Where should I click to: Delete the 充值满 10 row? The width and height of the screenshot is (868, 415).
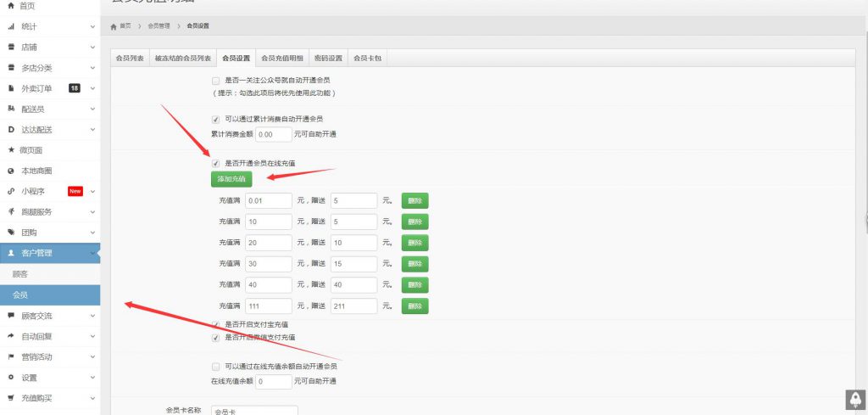415,222
